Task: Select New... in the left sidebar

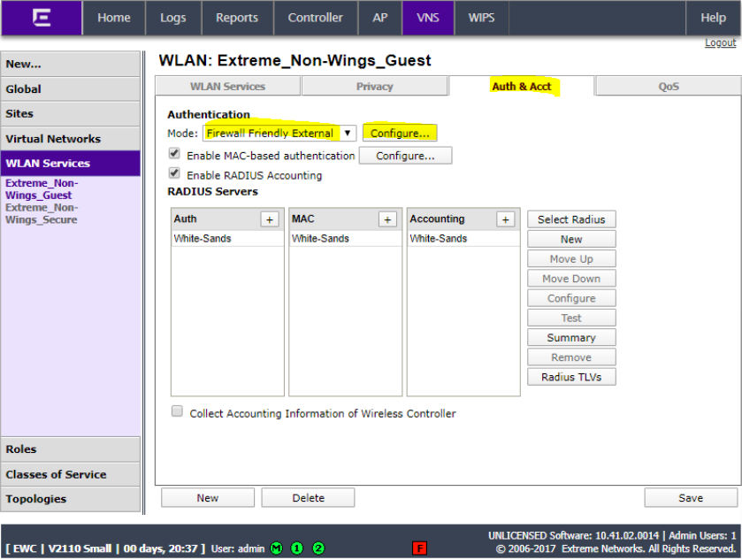Action: pyautogui.click(x=71, y=65)
